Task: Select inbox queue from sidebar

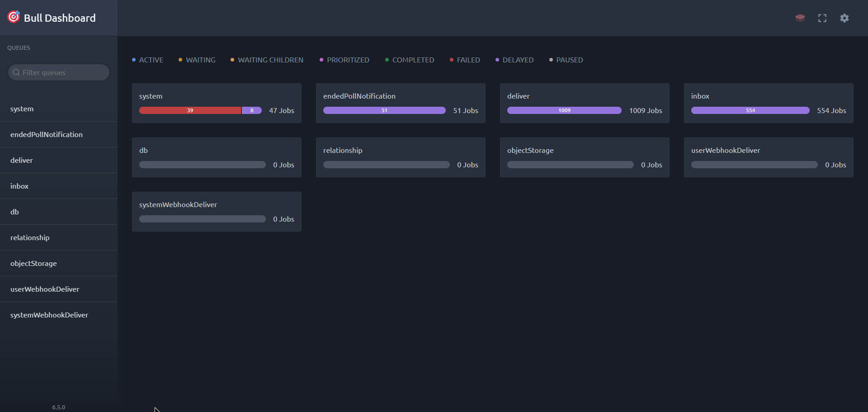Action: (x=19, y=186)
